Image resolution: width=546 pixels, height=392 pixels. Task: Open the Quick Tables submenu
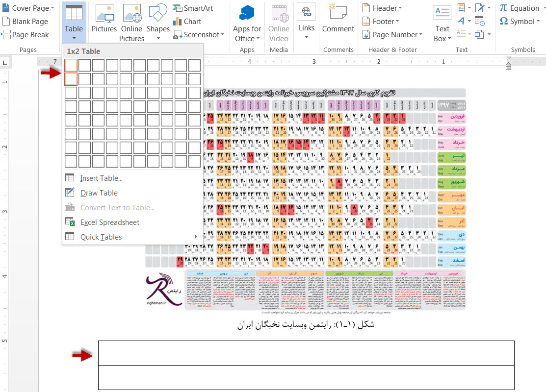[x=101, y=237]
